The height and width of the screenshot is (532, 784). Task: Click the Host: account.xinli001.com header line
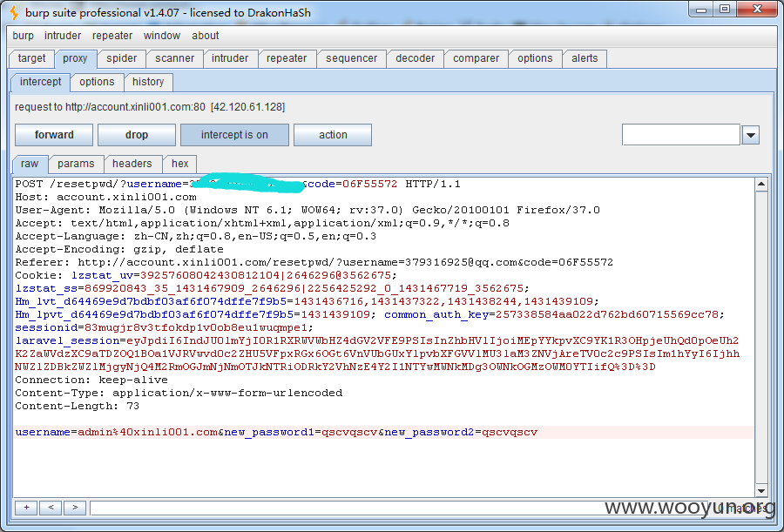click(105, 197)
